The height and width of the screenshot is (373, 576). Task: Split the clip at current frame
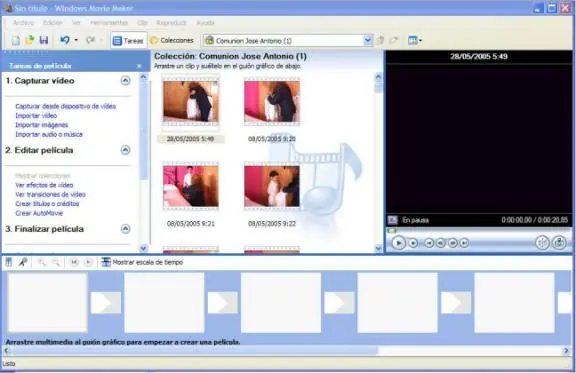point(542,243)
